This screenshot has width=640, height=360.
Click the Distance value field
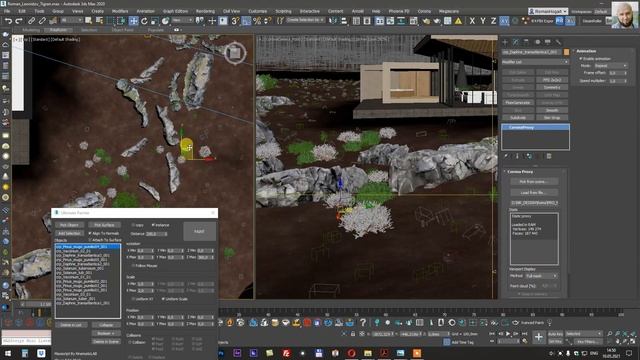156,233
